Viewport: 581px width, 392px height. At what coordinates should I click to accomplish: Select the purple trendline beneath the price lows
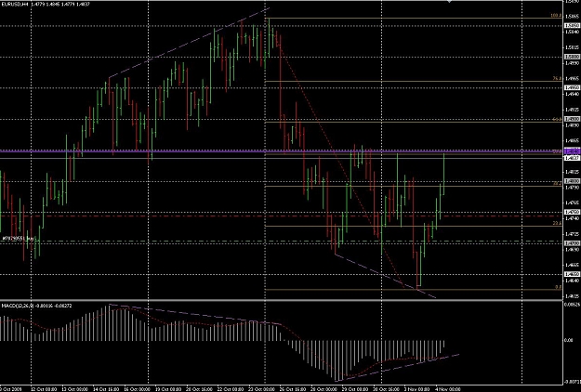[386, 276]
